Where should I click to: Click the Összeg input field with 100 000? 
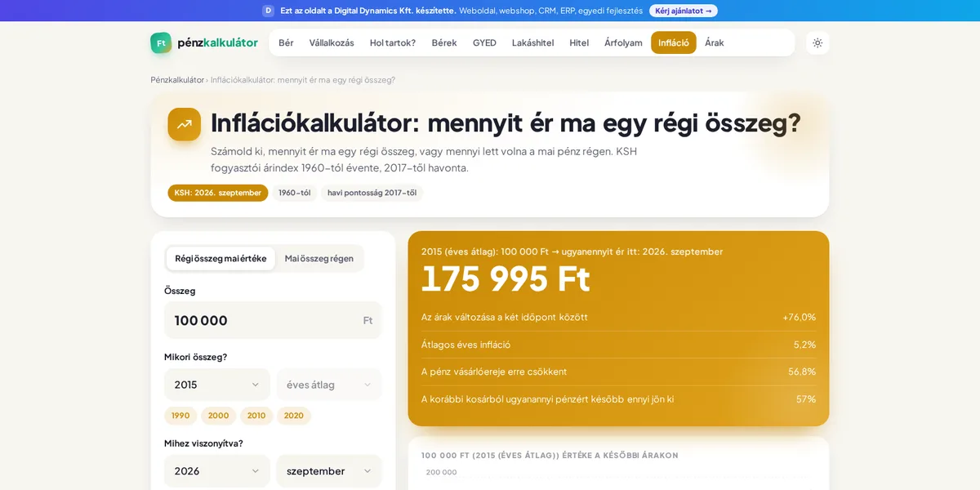(273, 320)
